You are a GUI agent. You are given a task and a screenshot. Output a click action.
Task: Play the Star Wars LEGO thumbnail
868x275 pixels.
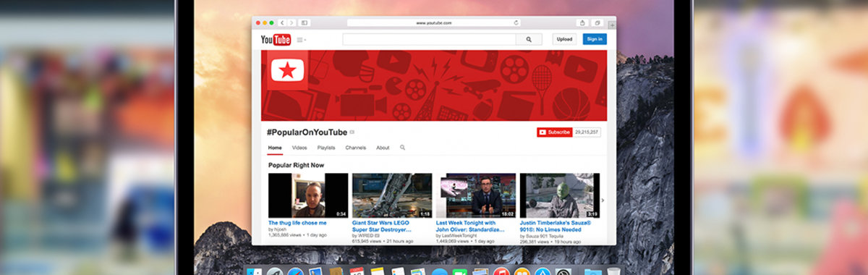click(x=392, y=195)
